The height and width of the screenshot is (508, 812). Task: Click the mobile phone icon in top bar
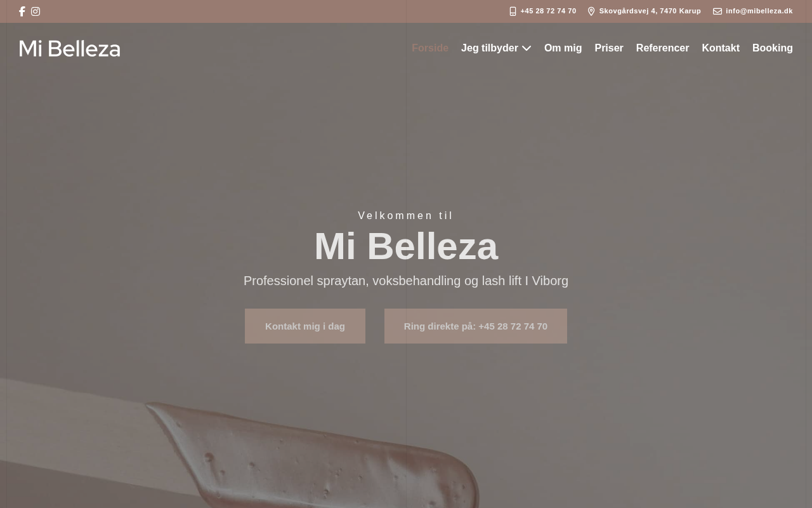coord(513,11)
